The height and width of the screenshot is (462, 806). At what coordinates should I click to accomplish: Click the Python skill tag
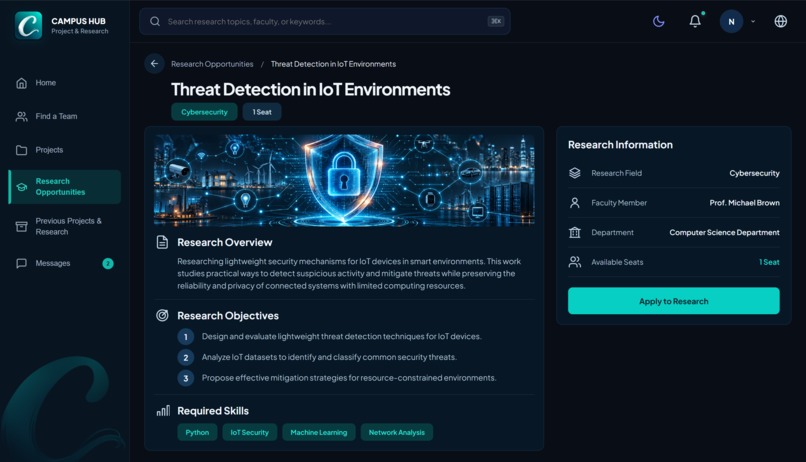197,433
